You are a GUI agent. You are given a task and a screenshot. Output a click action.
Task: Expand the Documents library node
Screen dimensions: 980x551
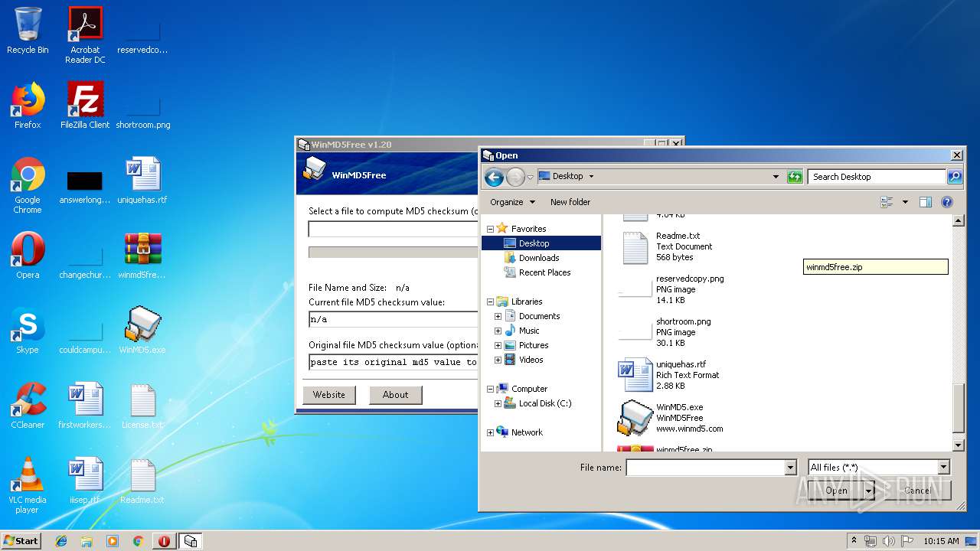(498, 316)
